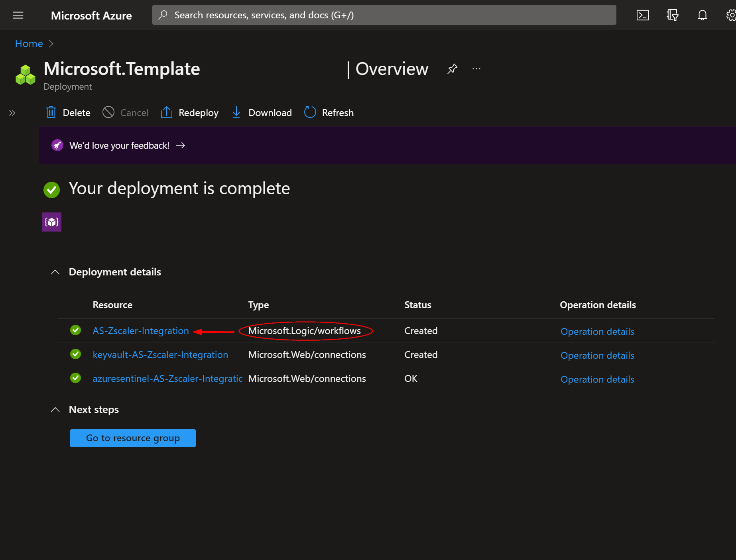Open Cloud Shell from the top bar
736x560 pixels.
click(642, 15)
